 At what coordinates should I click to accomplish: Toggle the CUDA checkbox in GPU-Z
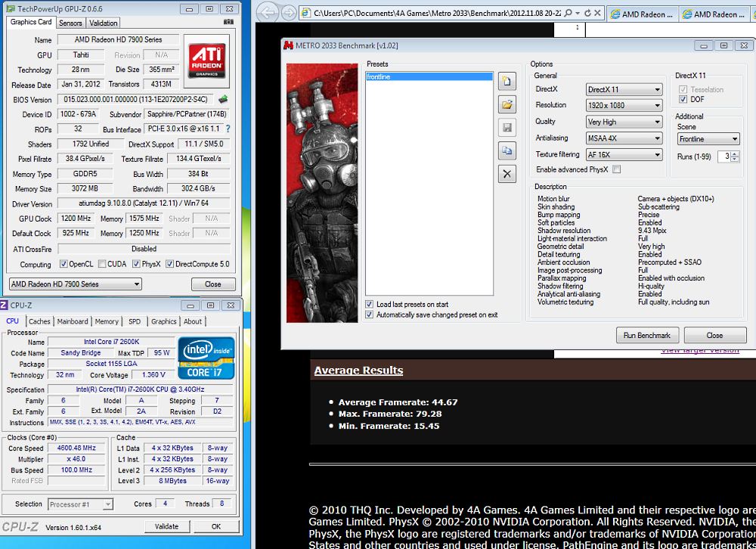(x=102, y=264)
